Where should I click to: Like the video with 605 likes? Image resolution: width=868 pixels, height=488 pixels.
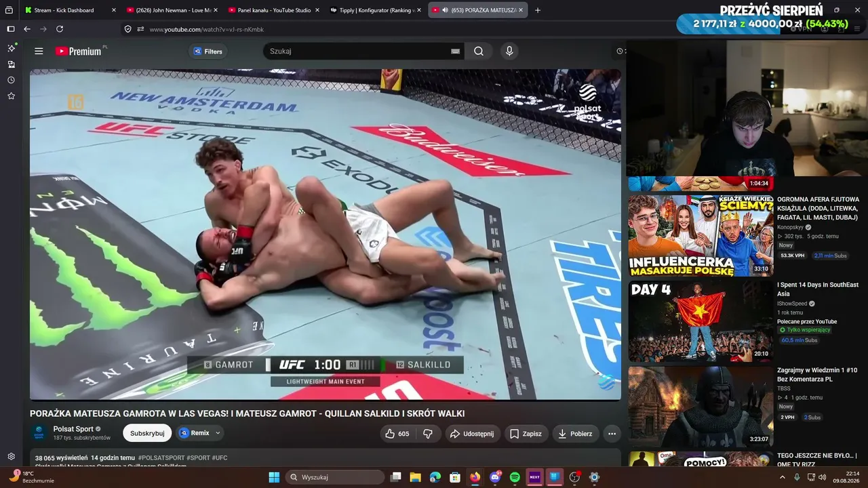click(x=397, y=434)
